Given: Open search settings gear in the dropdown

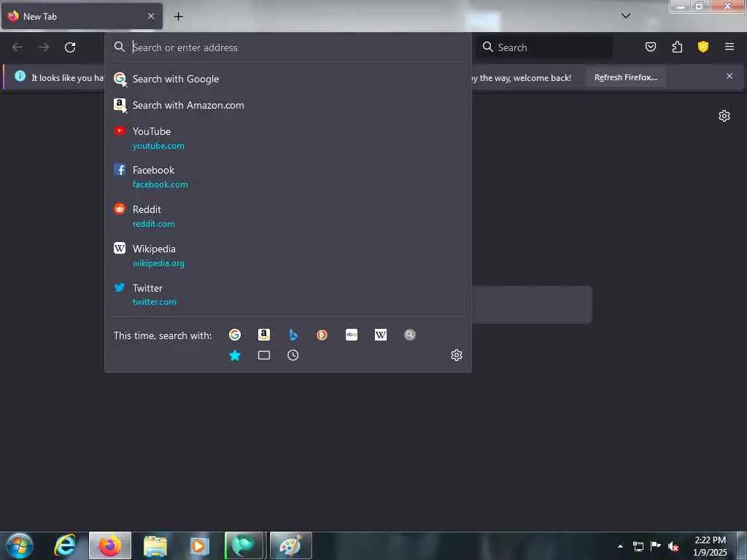Looking at the screenshot, I should click(x=457, y=355).
